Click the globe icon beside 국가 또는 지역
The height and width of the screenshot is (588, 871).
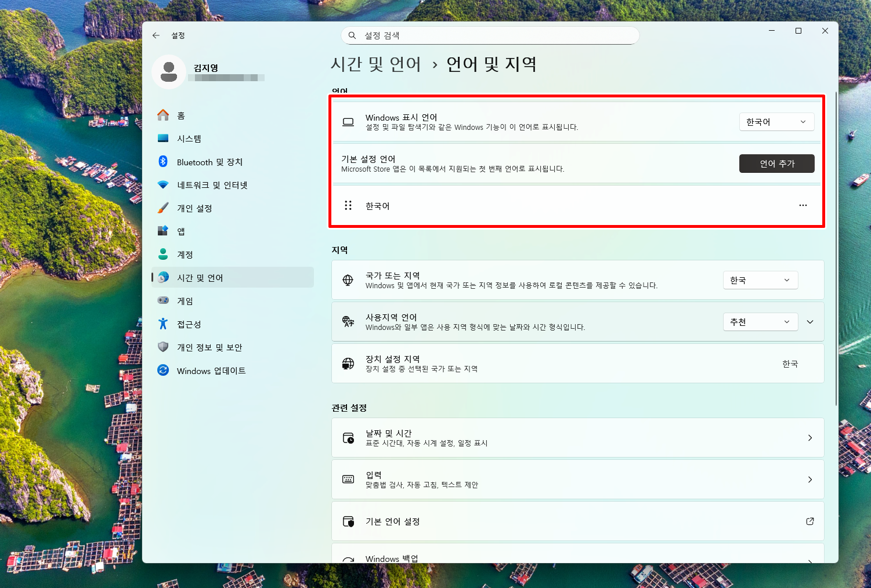click(x=348, y=280)
